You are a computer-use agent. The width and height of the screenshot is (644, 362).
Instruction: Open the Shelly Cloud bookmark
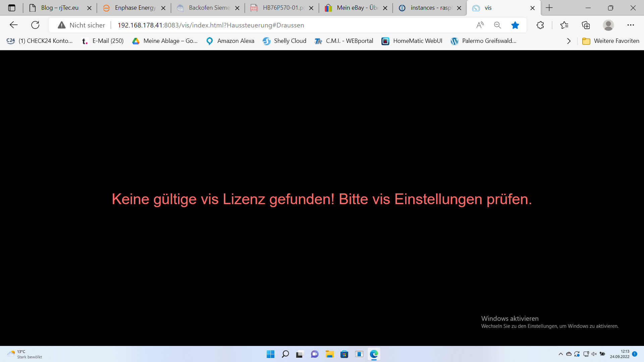pos(284,41)
